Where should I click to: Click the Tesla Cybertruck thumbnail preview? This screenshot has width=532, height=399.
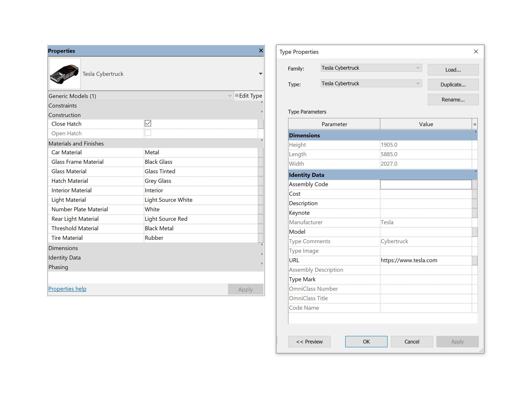point(65,74)
